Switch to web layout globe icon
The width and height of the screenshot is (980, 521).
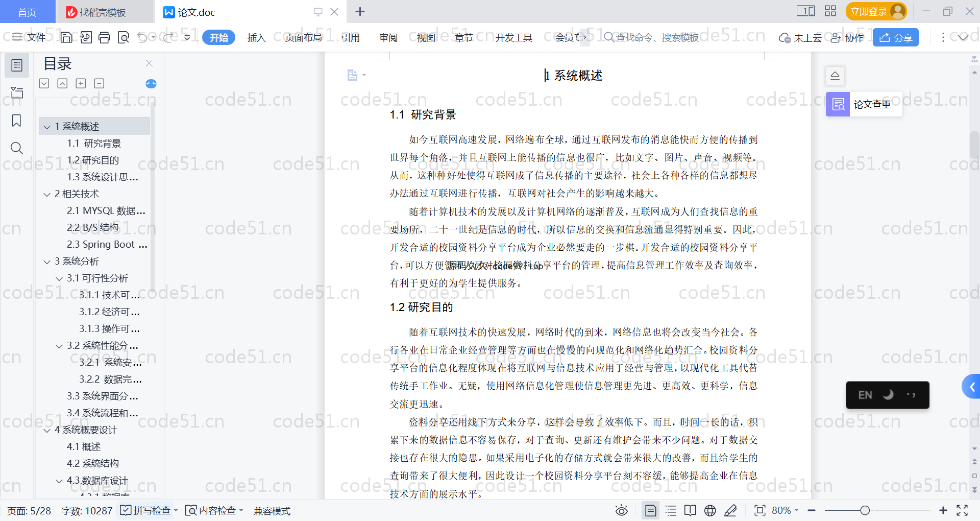pos(710,510)
